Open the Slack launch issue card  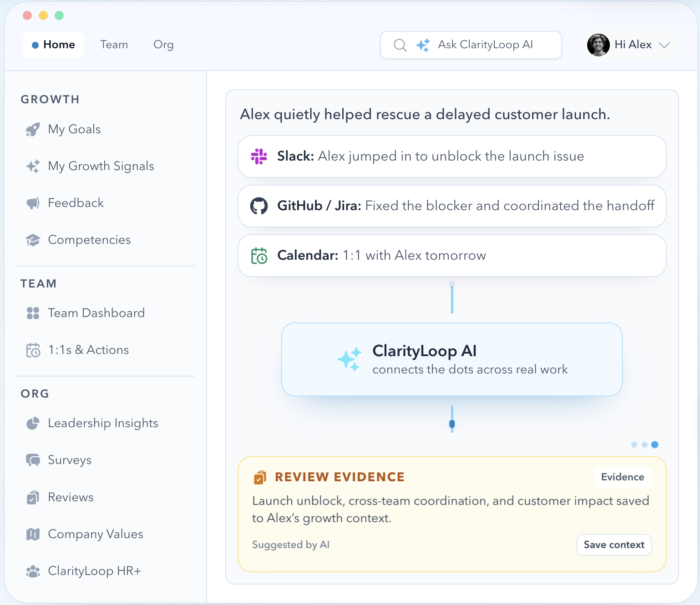coord(452,156)
